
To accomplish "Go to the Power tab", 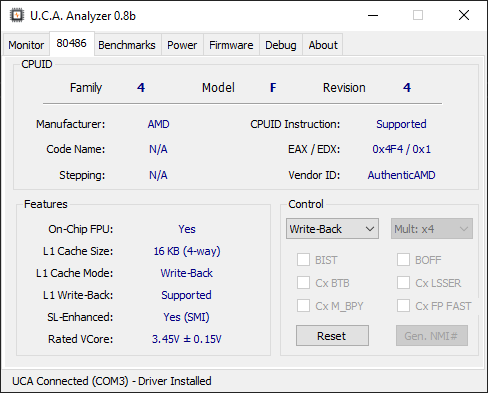I will (x=182, y=45).
